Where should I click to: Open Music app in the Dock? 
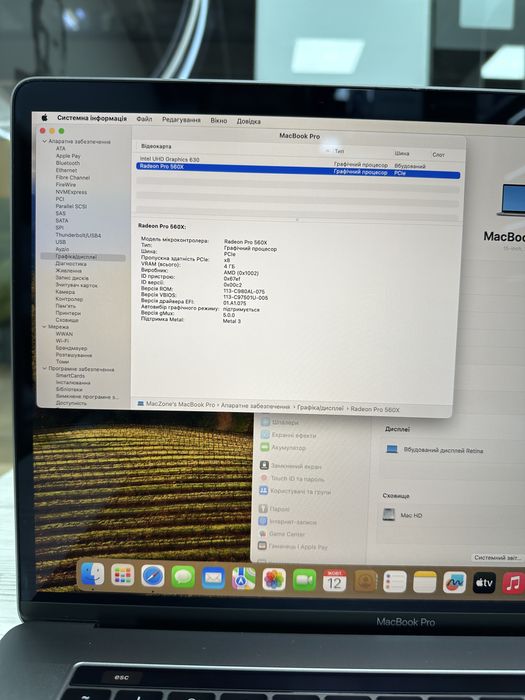[x=513, y=583]
